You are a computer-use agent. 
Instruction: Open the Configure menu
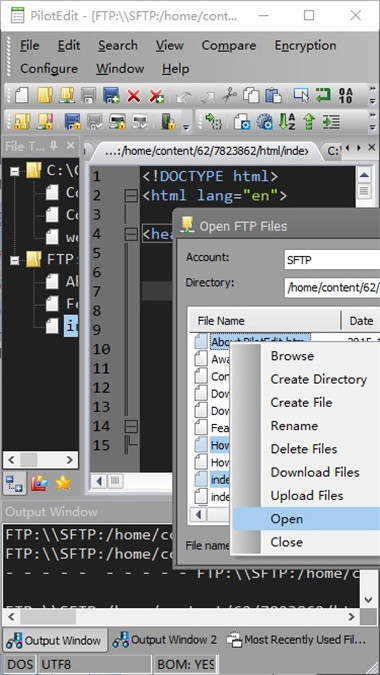49,68
